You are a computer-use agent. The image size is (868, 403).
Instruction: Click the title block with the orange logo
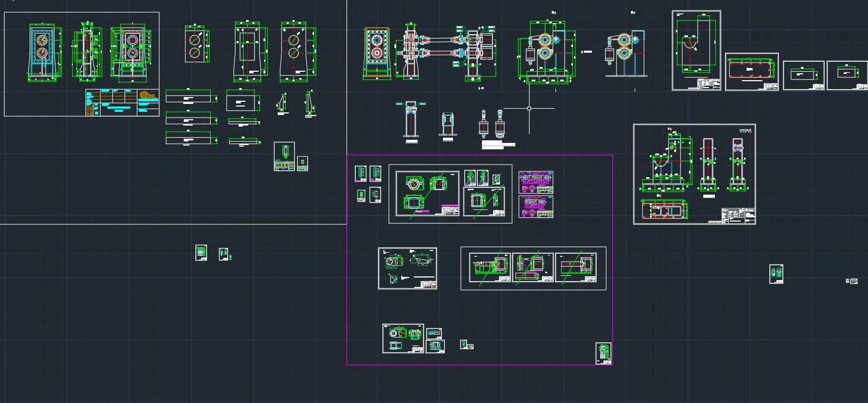(122, 102)
